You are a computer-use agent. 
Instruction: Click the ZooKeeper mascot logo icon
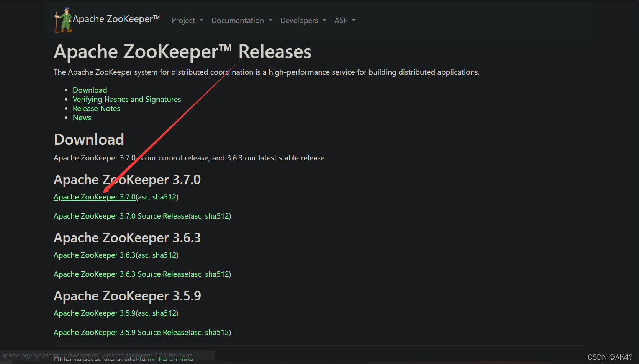point(63,20)
